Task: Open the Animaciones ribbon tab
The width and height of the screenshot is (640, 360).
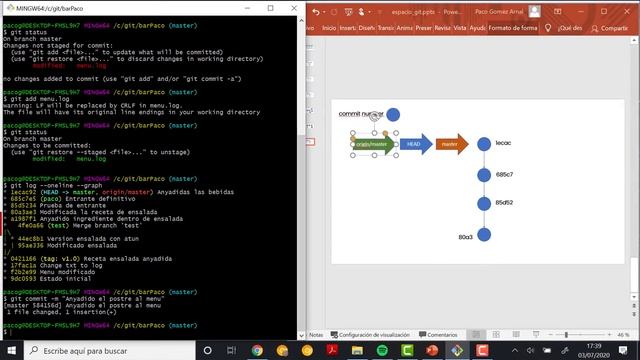Action: pos(404,28)
